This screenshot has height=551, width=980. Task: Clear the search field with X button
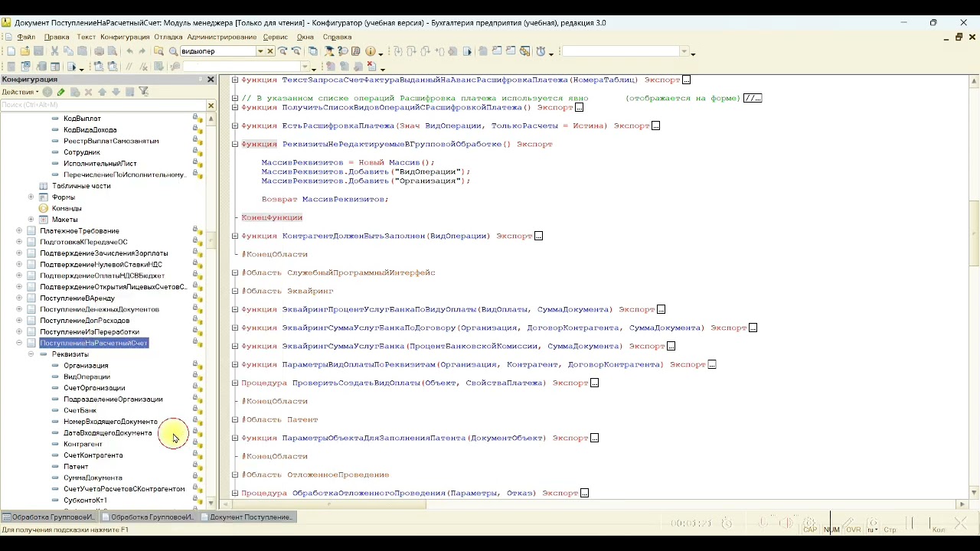pos(270,51)
